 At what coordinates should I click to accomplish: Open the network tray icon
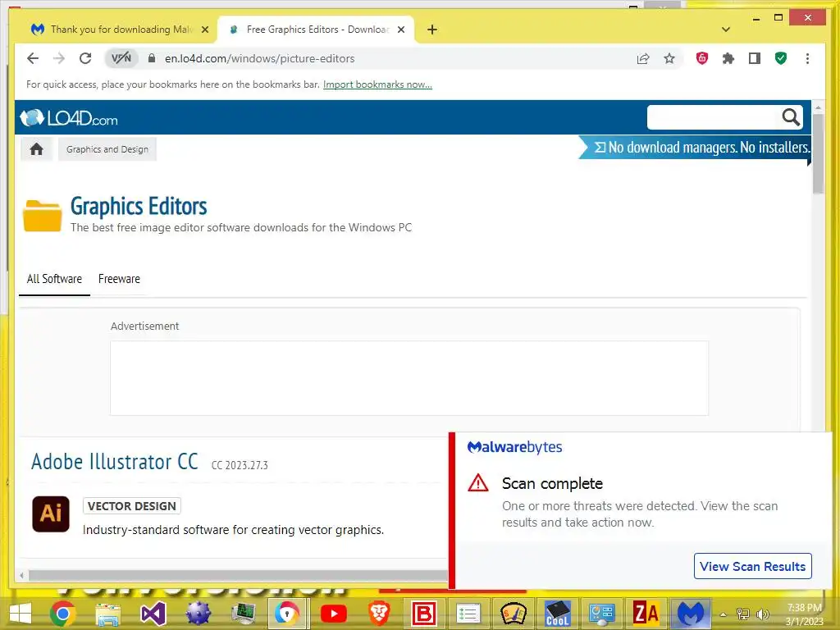[x=743, y=614]
